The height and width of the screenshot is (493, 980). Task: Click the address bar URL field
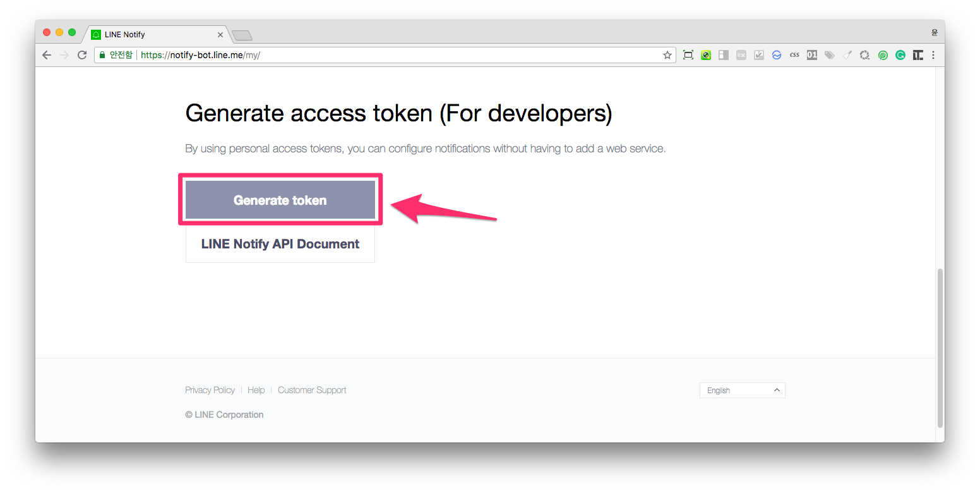click(x=385, y=55)
